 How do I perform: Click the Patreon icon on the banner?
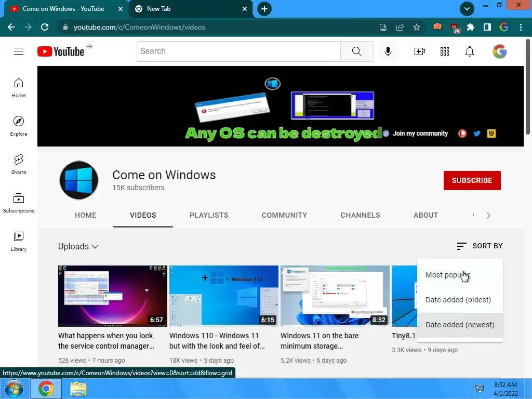[x=462, y=134]
